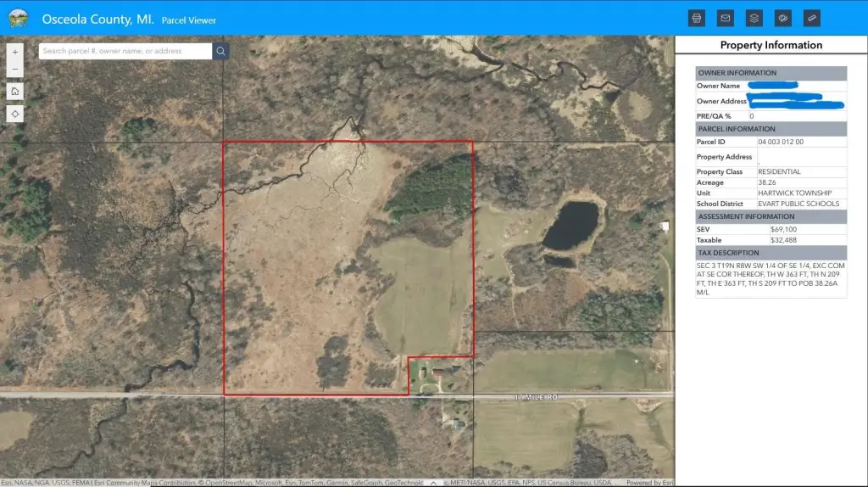Click the Osceola County logo
Viewport: 868px width, 487px height.
(18, 19)
